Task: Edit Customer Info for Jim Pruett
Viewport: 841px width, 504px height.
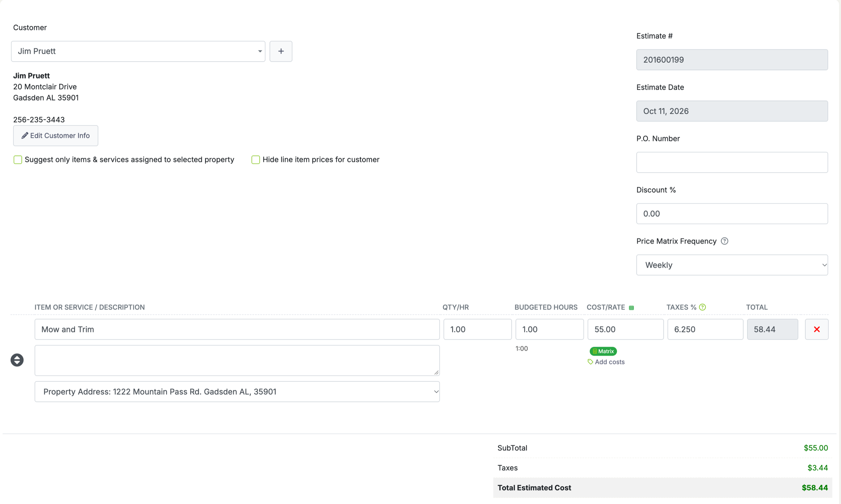Action: coord(56,136)
